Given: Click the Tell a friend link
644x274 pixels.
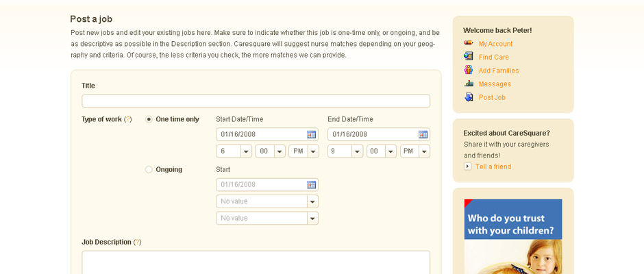Looking at the screenshot, I should point(493,166).
